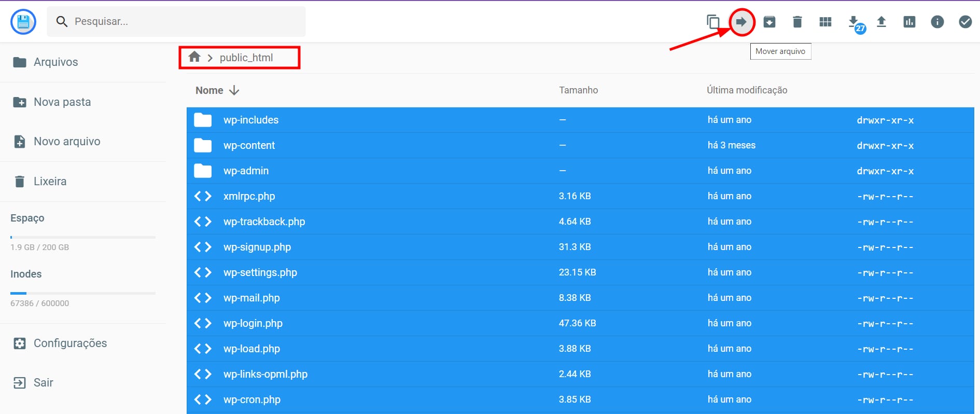Sort by Tamanho column header

tap(578, 90)
